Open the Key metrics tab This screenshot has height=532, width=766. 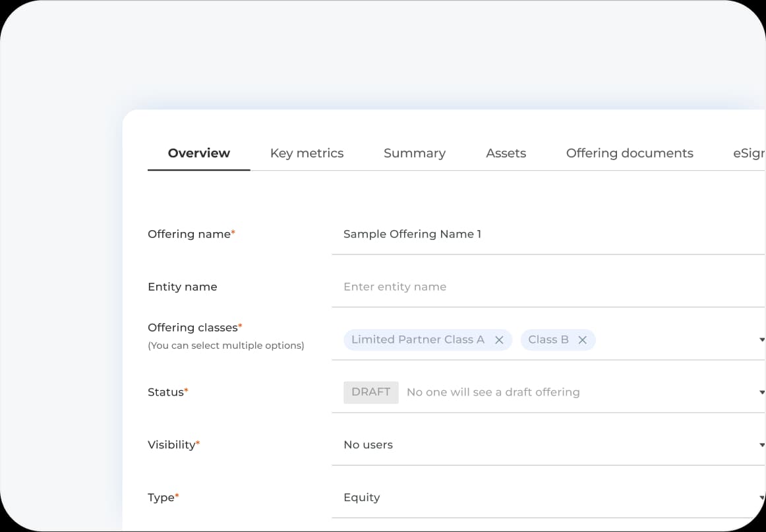(x=307, y=153)
